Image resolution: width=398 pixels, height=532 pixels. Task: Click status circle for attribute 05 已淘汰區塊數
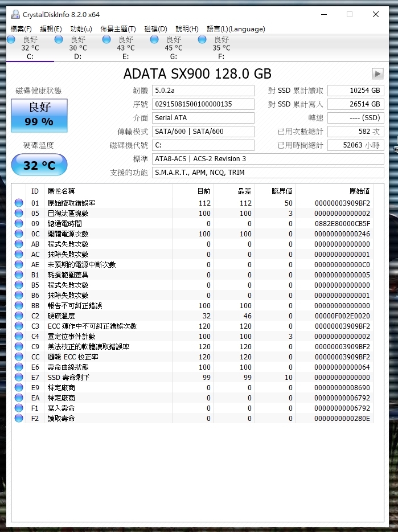tap(19, 213)
